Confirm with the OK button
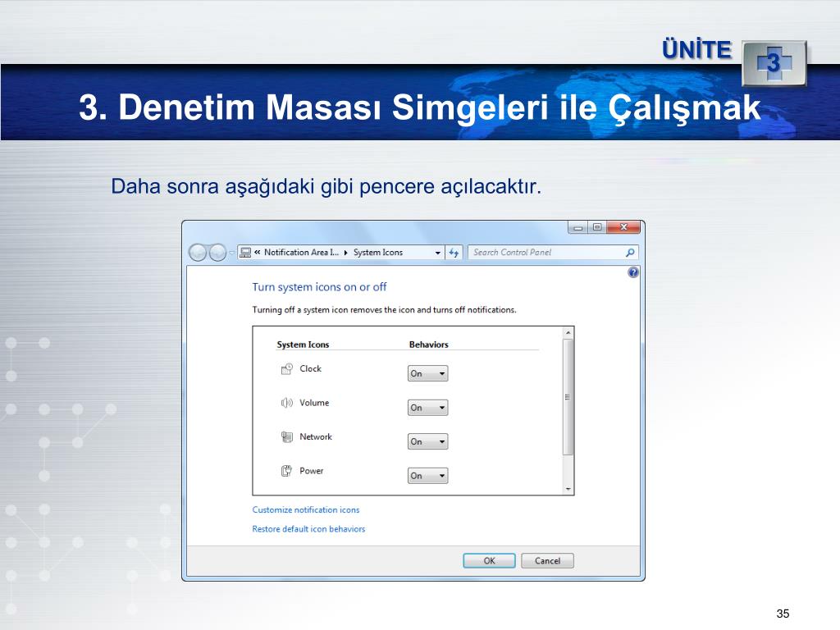The image size is (840, 630). click(x=489, y=561)
